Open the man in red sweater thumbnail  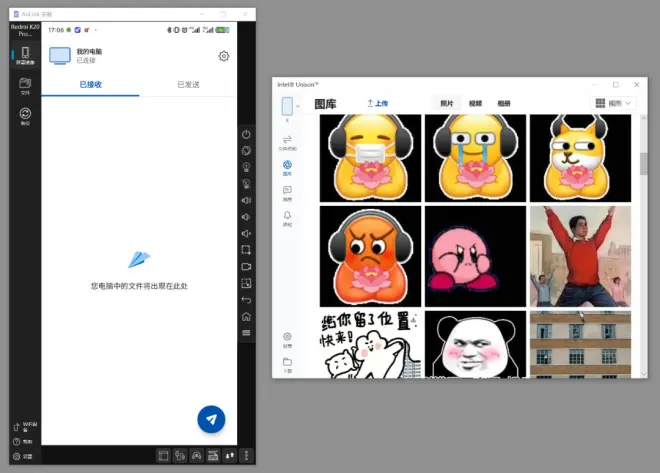click(580, 256)
